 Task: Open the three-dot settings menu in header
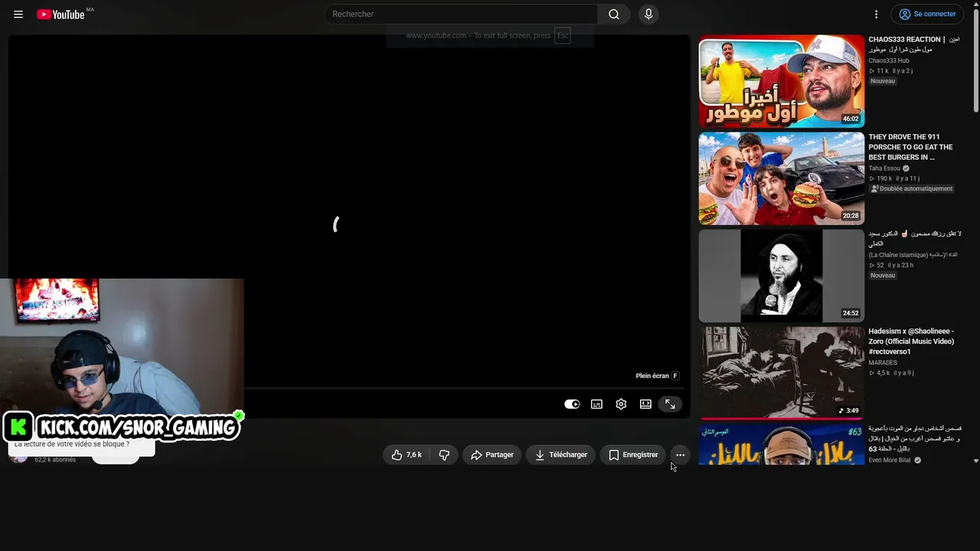877,15
